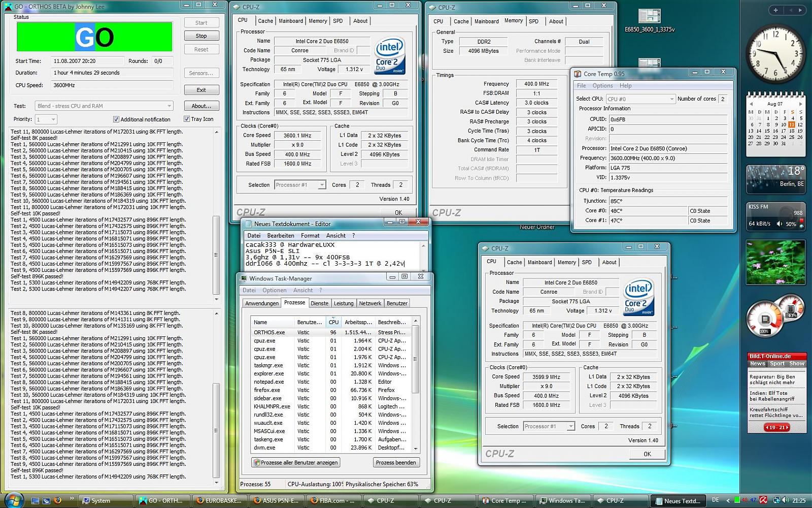Switch to the Netzwerk tab in Task Manager

tap(370, 303)
